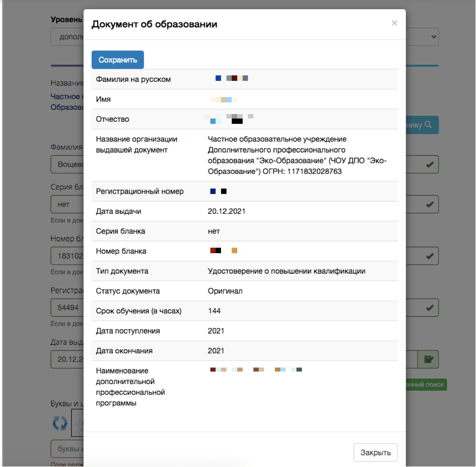
Task: Refresh the captcha image with blue arrows icon
Action: pos(59,424)
